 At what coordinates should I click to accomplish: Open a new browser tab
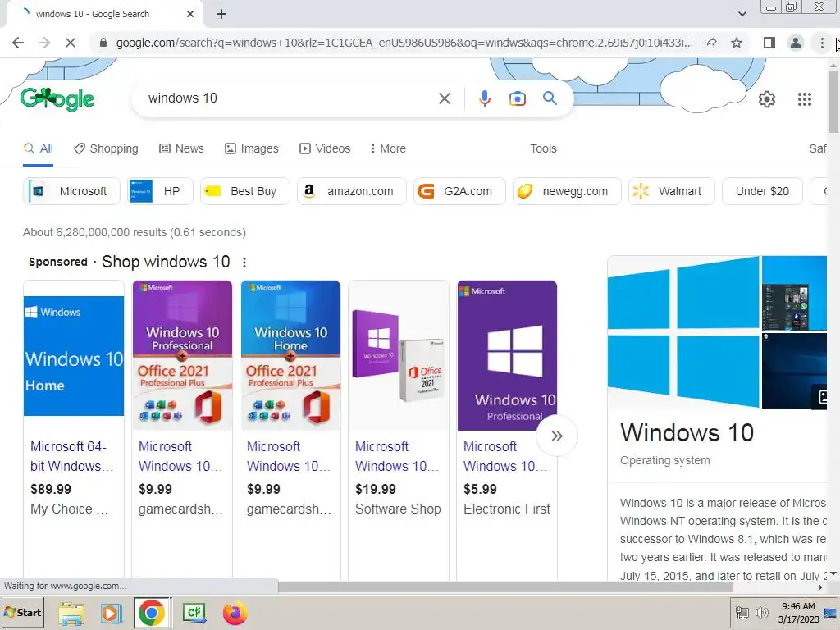(221, 15)
